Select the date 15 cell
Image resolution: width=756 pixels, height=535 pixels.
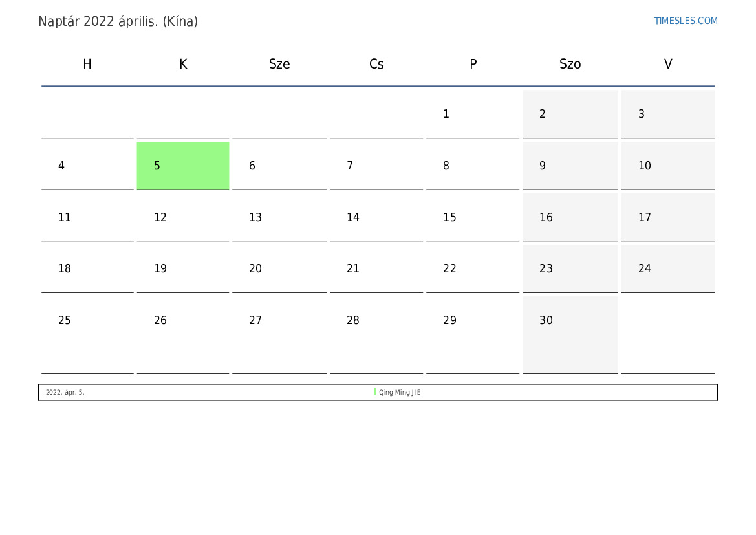pos(472,217)
